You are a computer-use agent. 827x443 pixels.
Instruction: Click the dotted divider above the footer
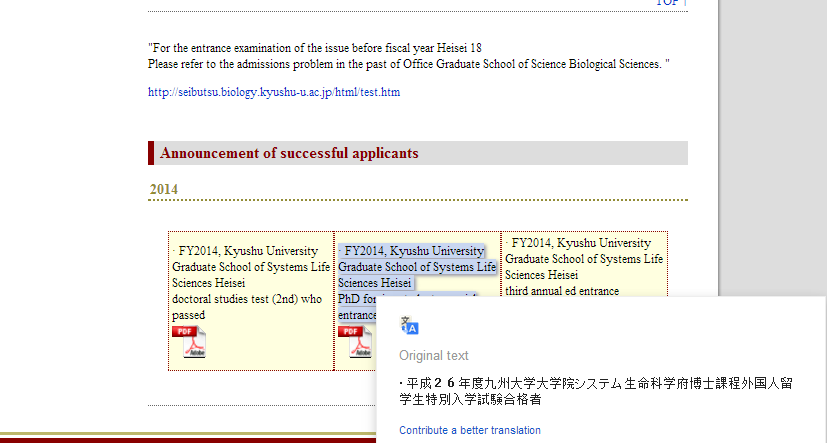tap(260, 406)
